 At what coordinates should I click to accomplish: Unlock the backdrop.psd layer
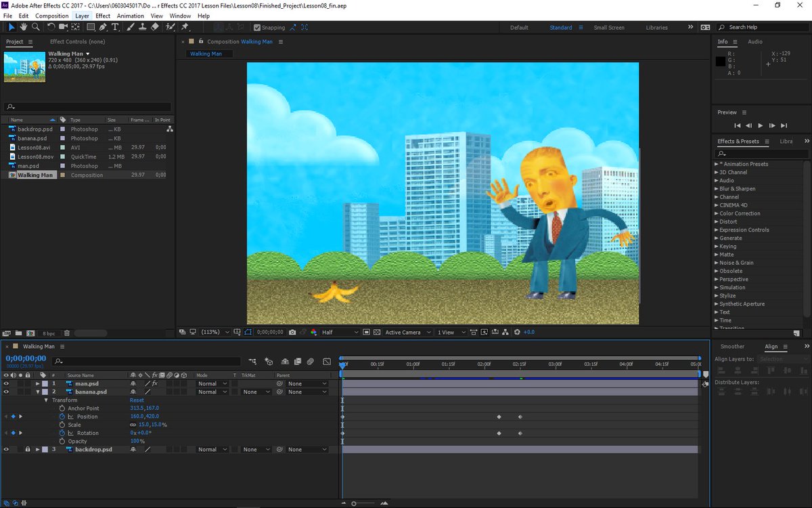(27, 449)
